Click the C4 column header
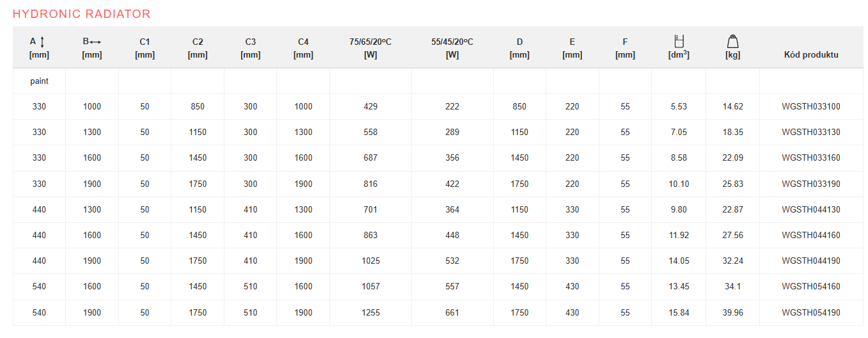 [x=303, y=48]
